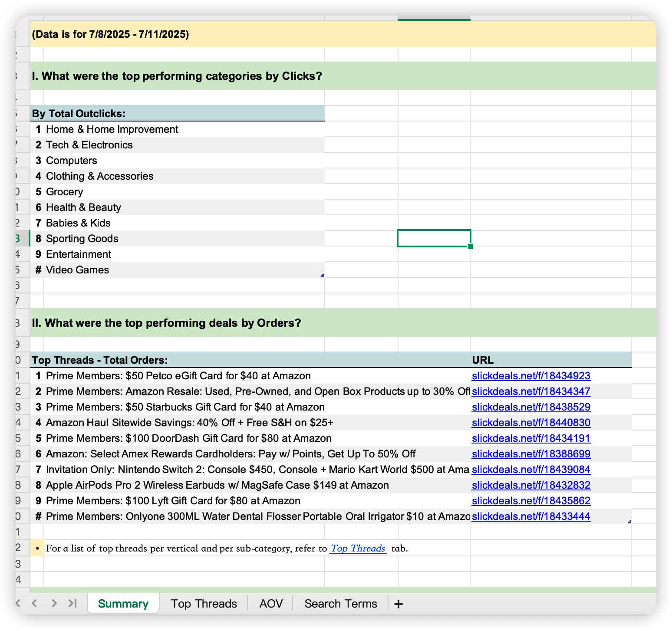Open link slickdeals.net/f/18388699
Viewport: 672px width, 631px height.
[x=531, y=454]
